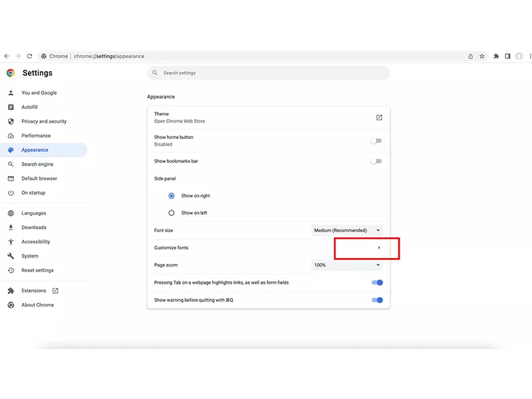Click the palette icon for Appearance
This screenshot has height=399, width=532.
[x=11, y=150]
